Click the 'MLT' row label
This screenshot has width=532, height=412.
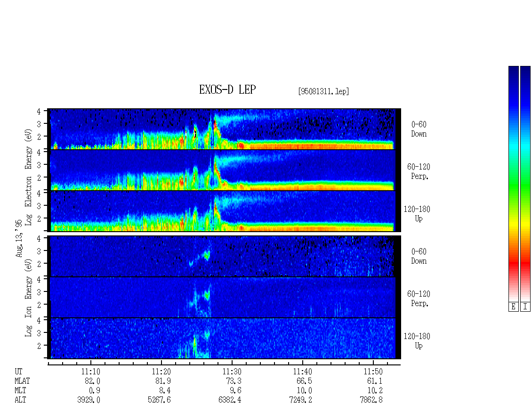(20, 391)
